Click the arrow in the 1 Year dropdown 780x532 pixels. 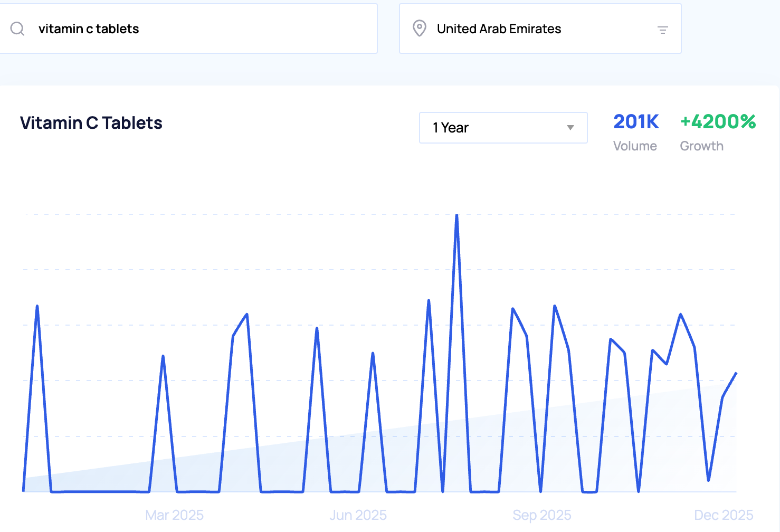570,128
